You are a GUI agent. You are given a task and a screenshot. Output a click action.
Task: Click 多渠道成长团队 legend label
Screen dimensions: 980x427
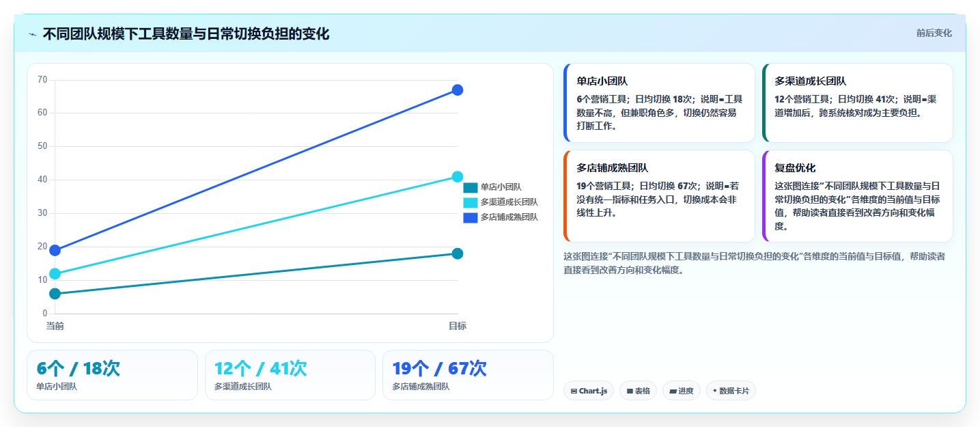[x=509, y=202]
